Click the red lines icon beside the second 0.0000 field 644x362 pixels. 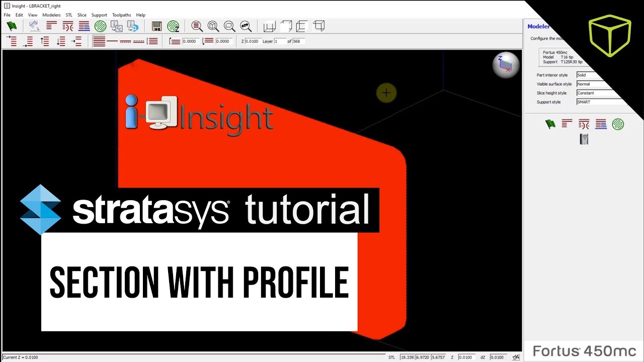click(x=208, y=41)
